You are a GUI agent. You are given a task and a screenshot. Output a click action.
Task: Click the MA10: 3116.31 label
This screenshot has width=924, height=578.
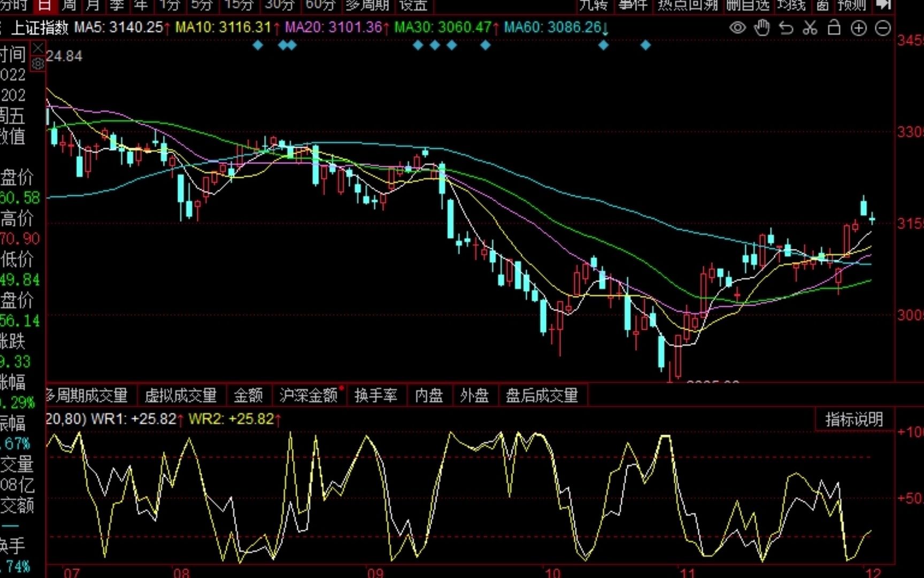pos(223,27)
